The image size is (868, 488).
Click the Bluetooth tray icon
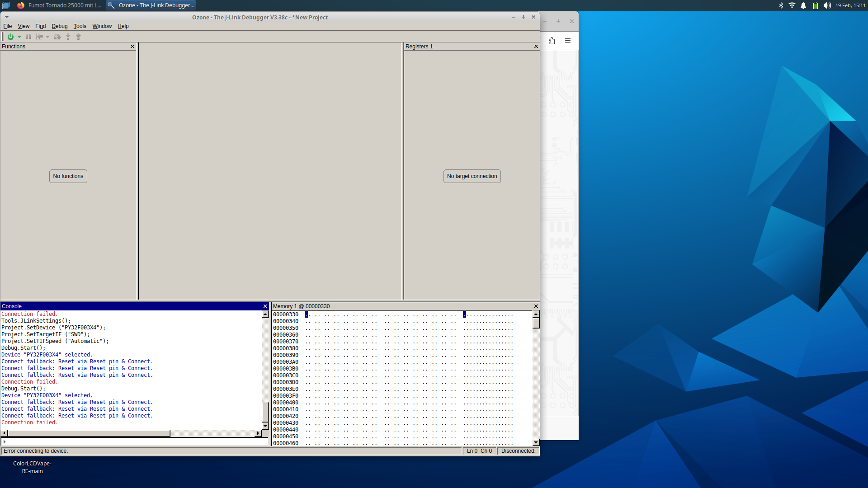click(x=781, y=5)
